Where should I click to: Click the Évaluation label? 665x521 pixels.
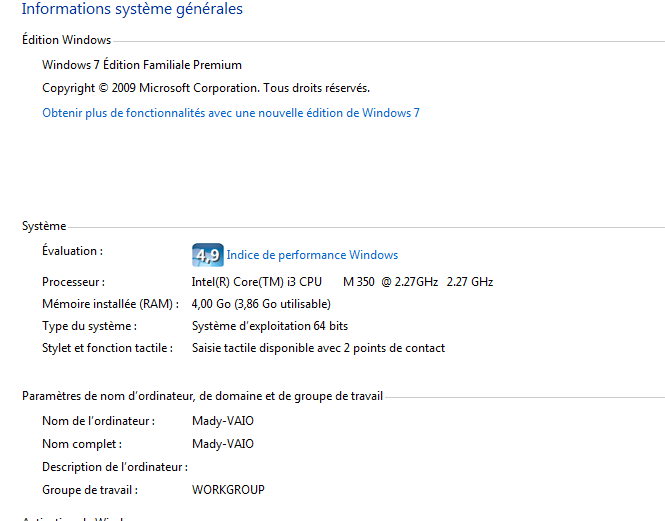(x=72, y=251)
